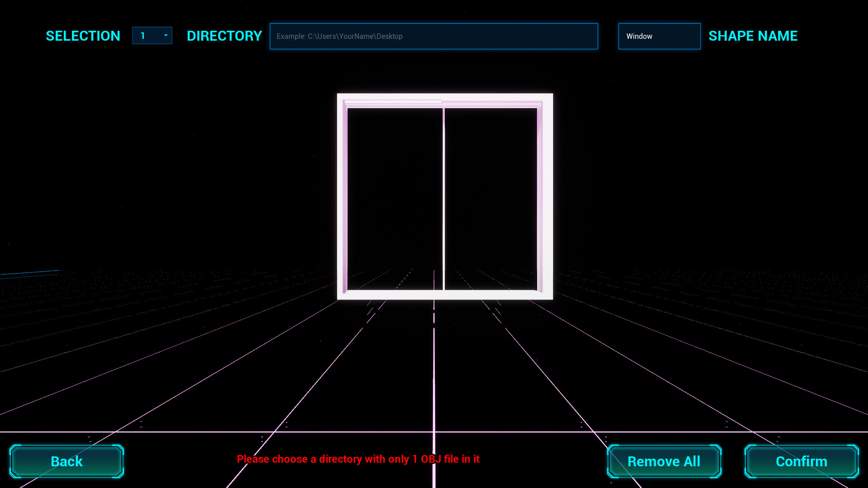Open the Selection number dropdown
Viewport: 868px width, 488px height.
(152, 36)
